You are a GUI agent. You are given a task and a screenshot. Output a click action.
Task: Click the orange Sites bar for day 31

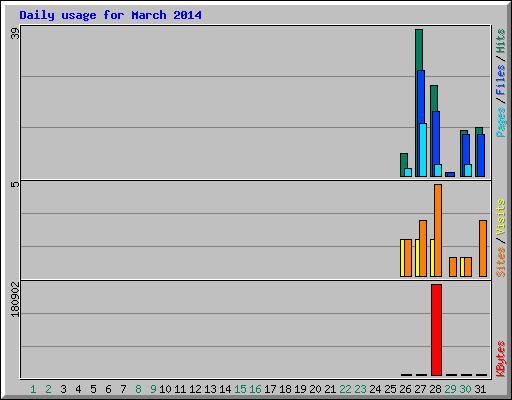pyautogui.click(x=483, y=248)
